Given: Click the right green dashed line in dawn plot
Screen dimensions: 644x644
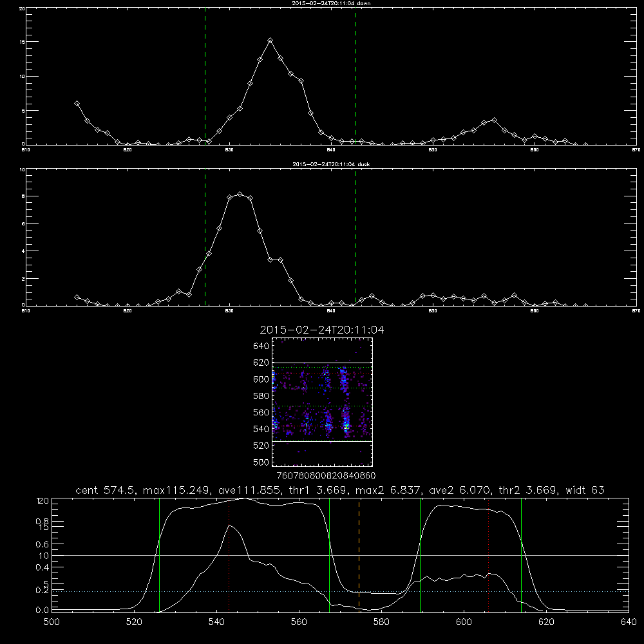Looking at the screenshot, I should point(355,76).
